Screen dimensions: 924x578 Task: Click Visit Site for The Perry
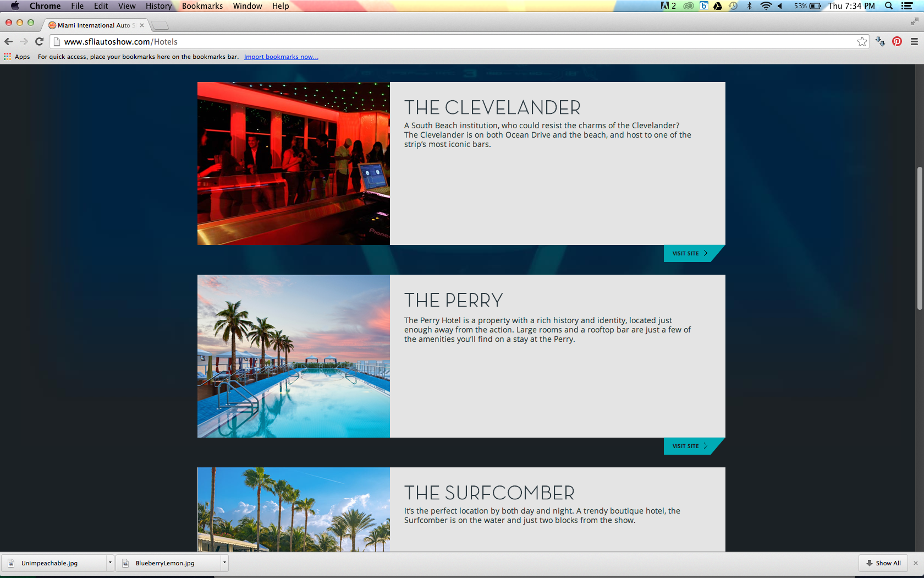point(694,446)
